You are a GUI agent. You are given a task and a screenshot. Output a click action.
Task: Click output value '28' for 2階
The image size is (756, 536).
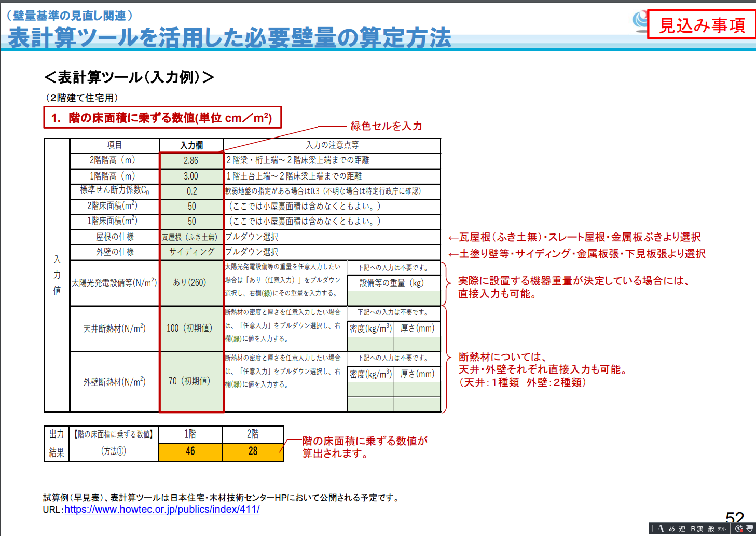click(253, 451)
